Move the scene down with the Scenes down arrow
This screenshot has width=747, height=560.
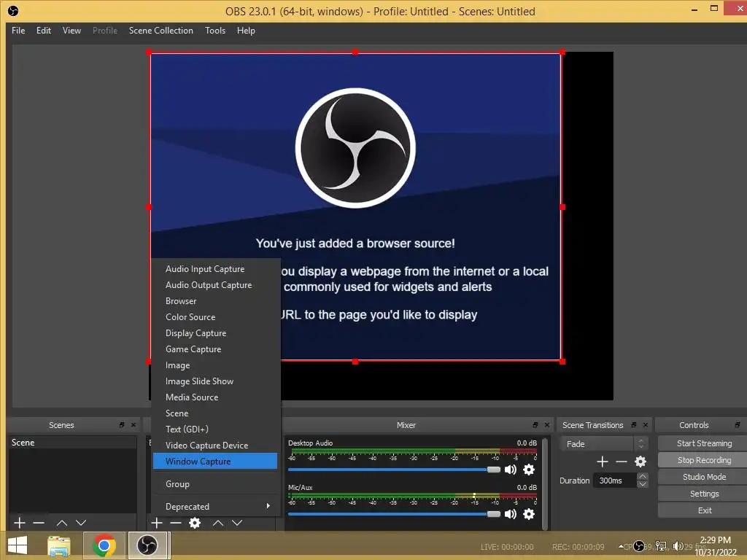82,523
